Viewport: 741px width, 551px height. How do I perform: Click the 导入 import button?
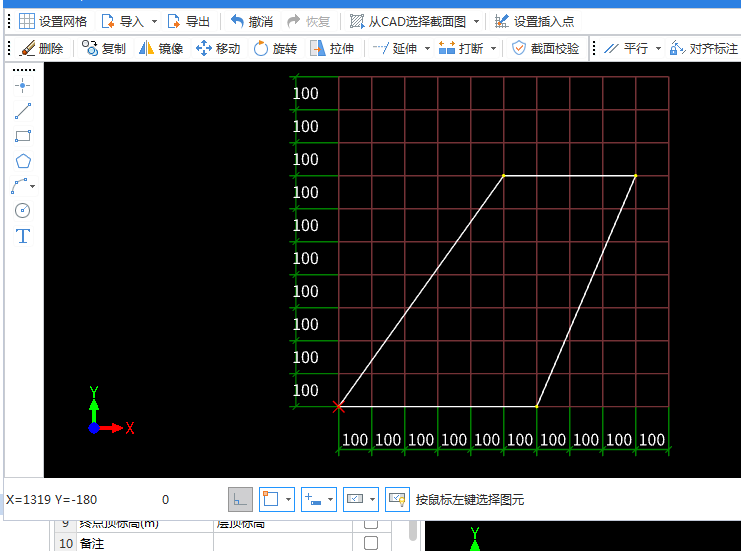point(123,21)
